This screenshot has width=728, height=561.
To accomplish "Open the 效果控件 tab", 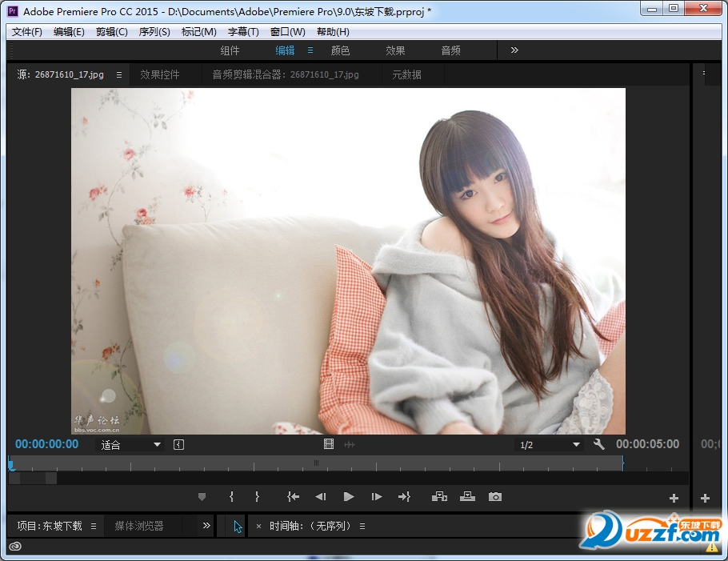I will (160, 74).
